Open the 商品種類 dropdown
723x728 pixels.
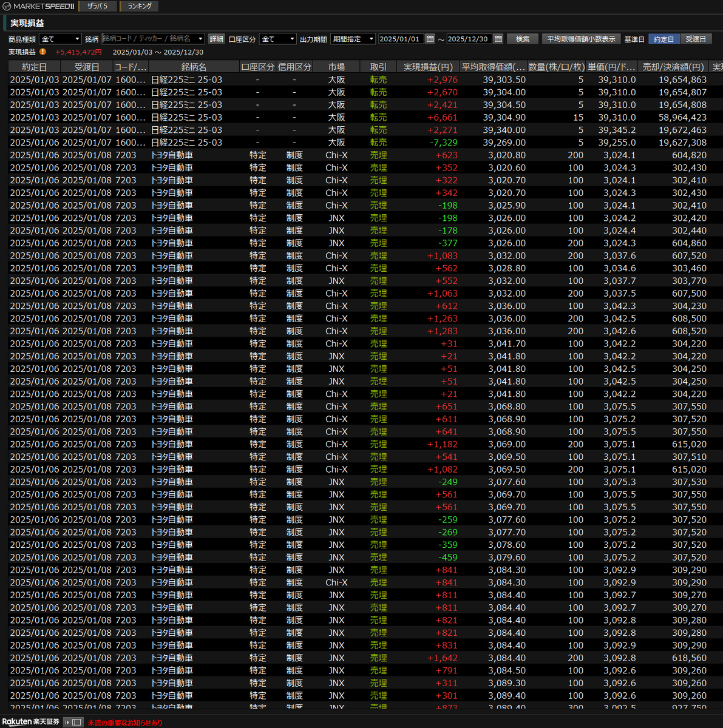point(60,39)
